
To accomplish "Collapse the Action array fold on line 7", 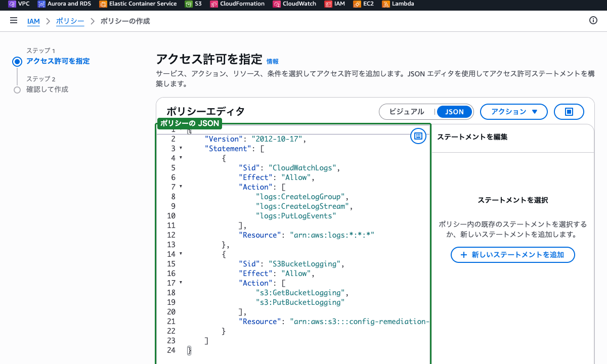I will pyautogui.click(x=181, y=187).
